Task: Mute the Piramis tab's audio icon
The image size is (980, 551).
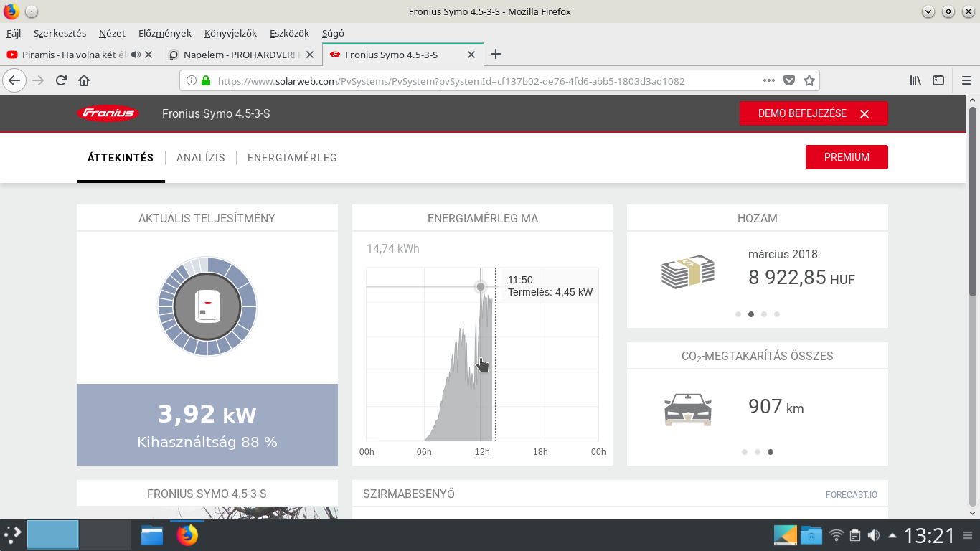Action: point(136,55)
